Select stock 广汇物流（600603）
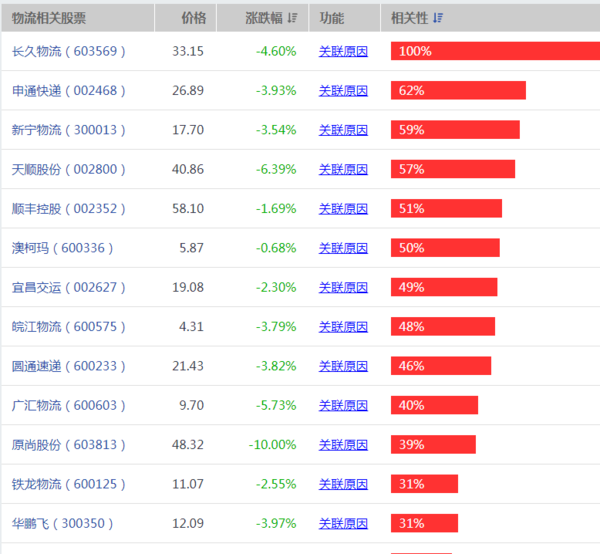The height and width of the screenshot is (554, 600). [68, 405]
